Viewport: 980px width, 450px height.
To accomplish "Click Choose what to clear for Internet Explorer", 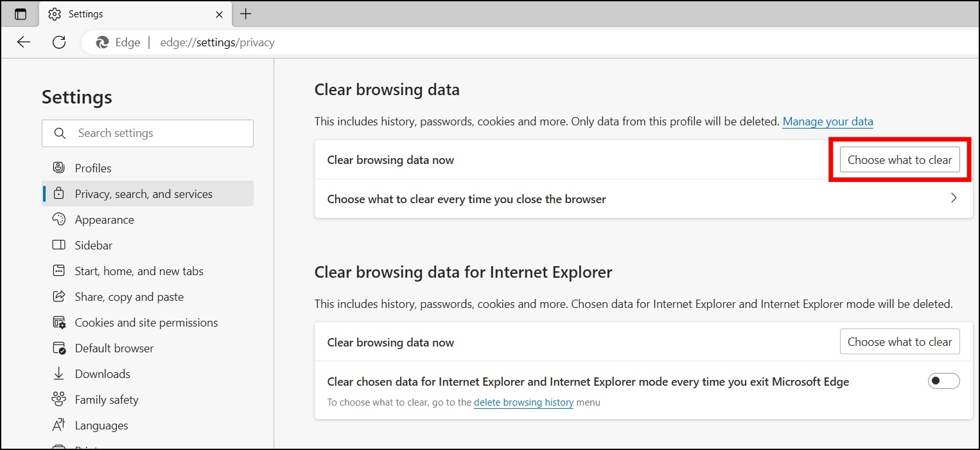I will pos(900,342).
